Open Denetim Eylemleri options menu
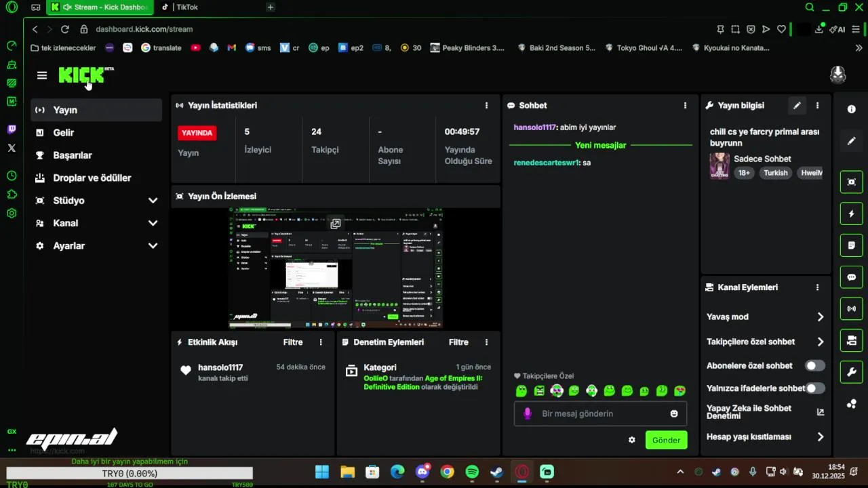The width and height of the screenshot is (868, 488). click(486, 342)
